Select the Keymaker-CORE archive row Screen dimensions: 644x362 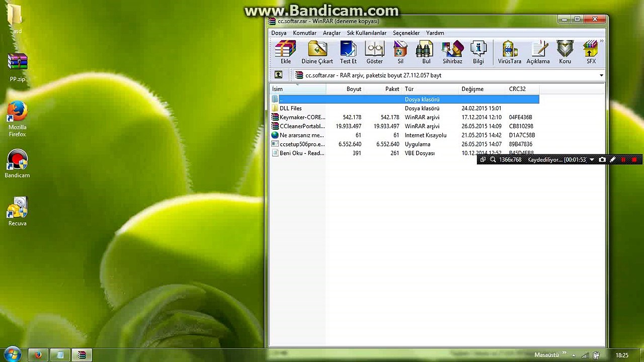405,117
